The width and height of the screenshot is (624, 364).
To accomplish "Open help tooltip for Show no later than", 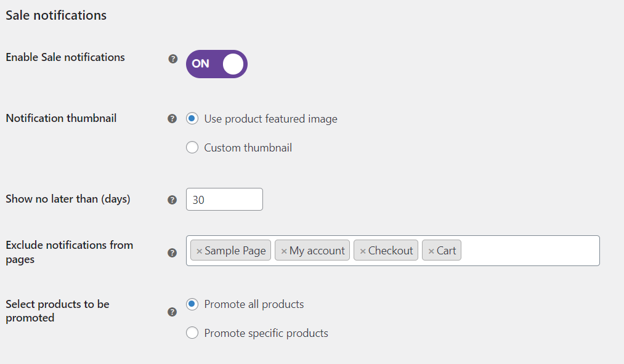I will pos(172,200).
